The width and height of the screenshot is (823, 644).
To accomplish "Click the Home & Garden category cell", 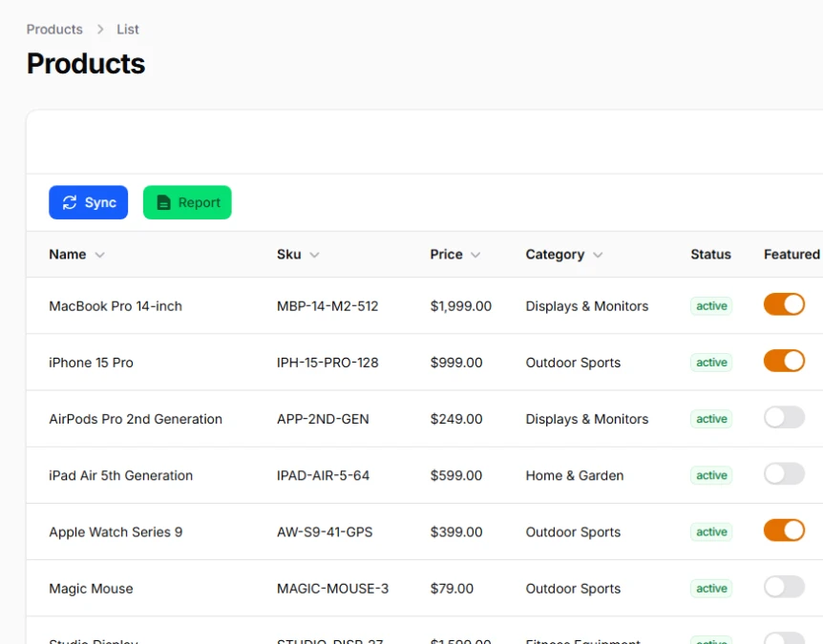I will point(574,476).
